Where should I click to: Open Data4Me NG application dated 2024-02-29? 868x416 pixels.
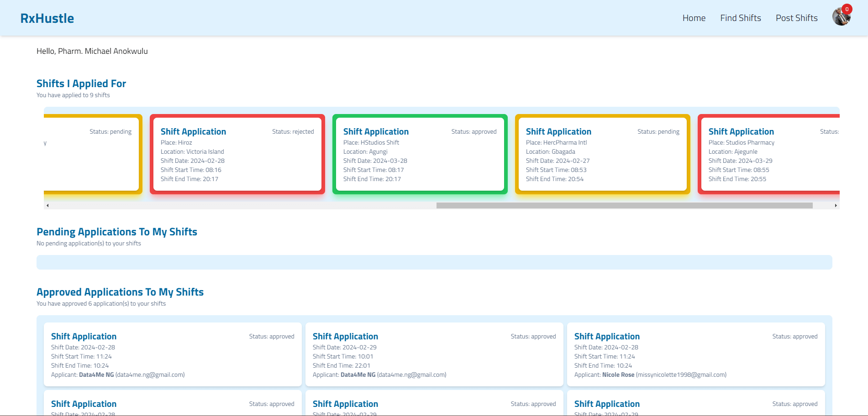click(x=434, y=354)
